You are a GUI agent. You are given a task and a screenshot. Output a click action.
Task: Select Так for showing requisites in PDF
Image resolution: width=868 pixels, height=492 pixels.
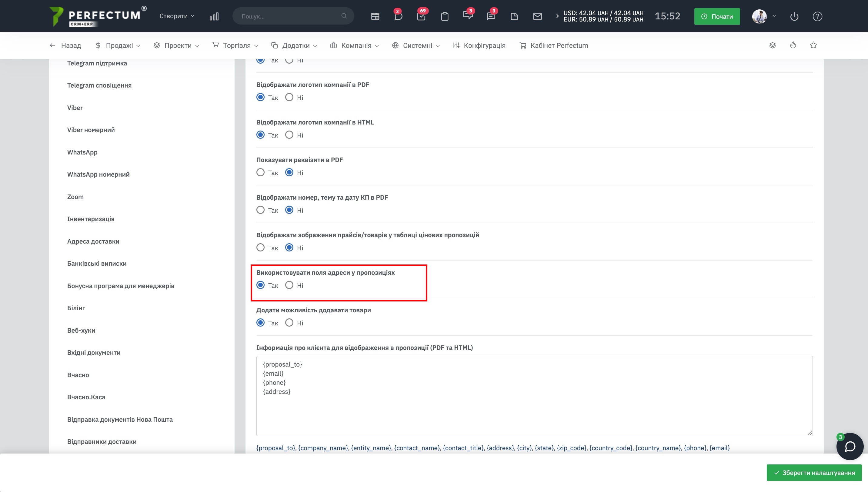click(x=260, y=173)
